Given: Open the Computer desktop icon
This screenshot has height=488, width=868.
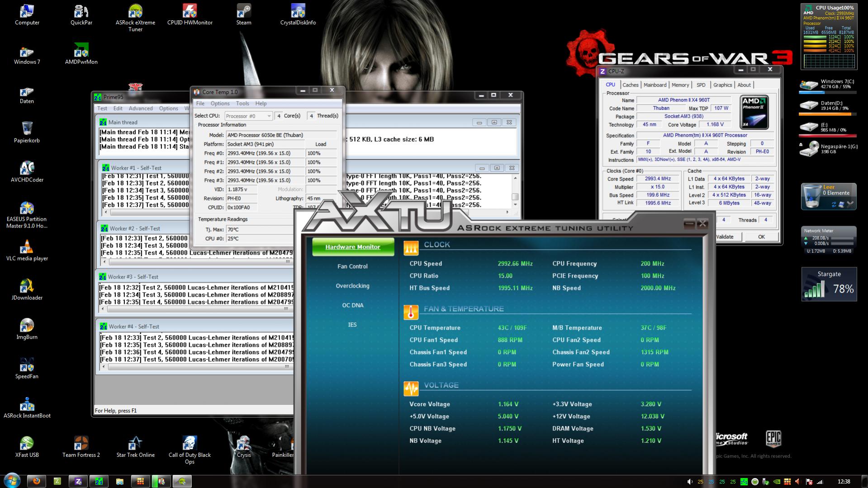Looking at the screenshot, I should coord(27,15).
